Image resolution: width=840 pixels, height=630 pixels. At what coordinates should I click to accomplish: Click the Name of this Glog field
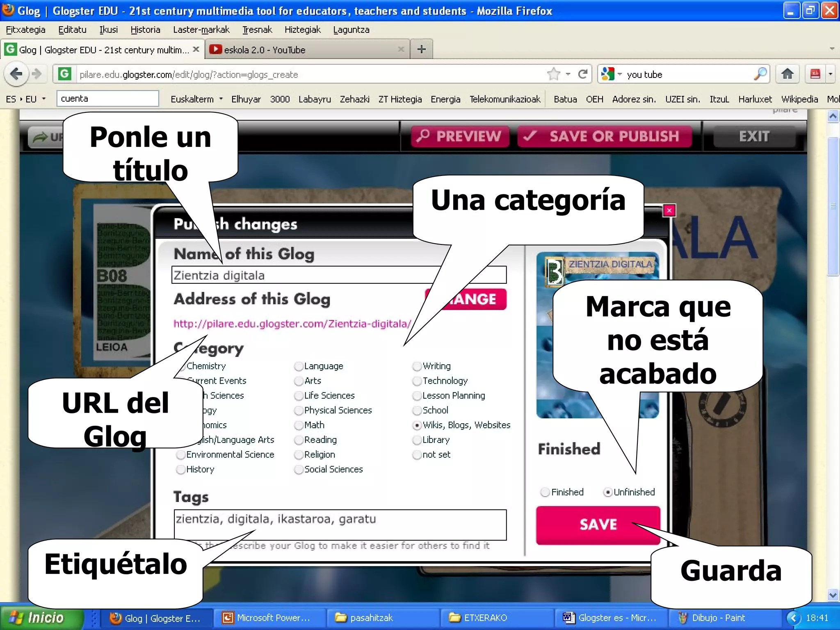tap(339, 275)
